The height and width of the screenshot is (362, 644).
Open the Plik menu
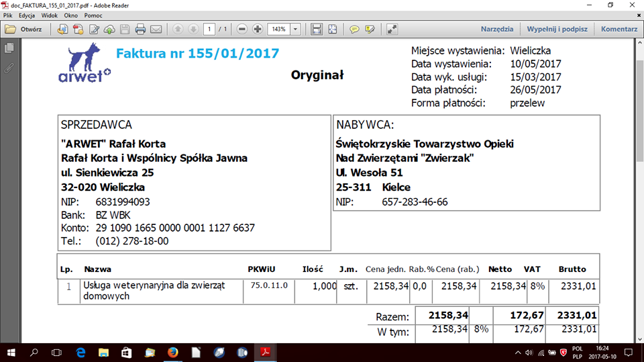[8, 14]
